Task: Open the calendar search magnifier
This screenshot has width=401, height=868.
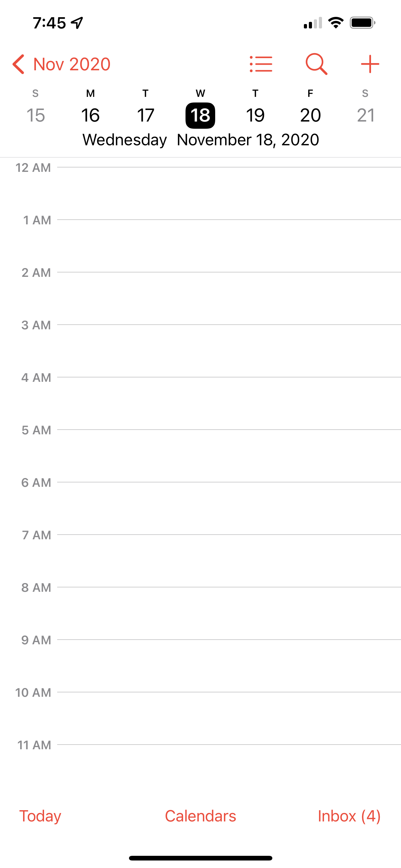Action: pyautogui.click(x=316, y=64)
